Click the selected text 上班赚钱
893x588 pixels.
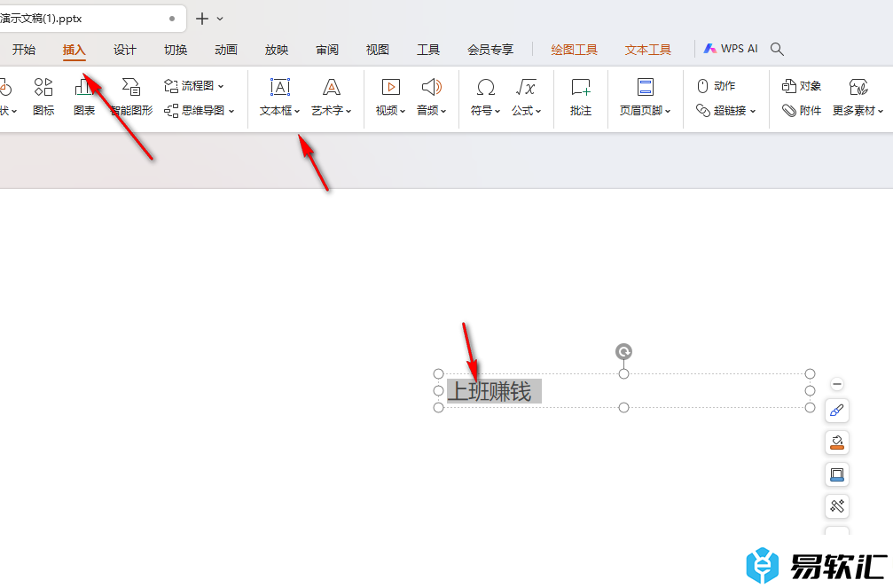[490, 391]
